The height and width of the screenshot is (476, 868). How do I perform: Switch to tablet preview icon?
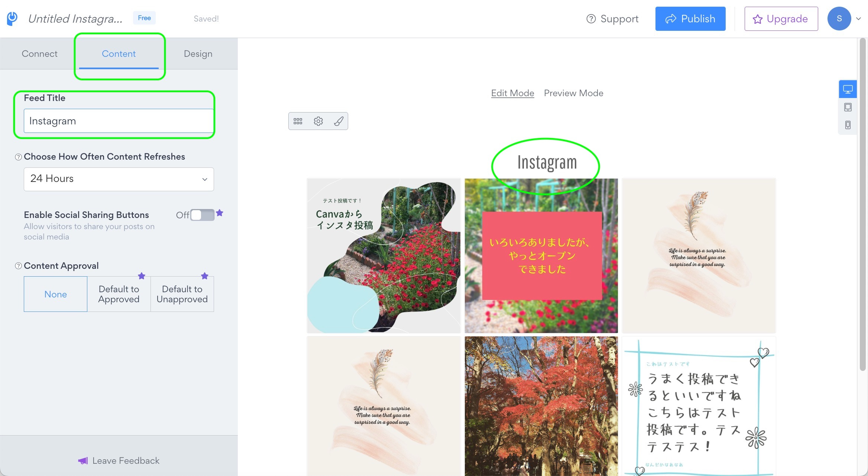tap(848, 107)
